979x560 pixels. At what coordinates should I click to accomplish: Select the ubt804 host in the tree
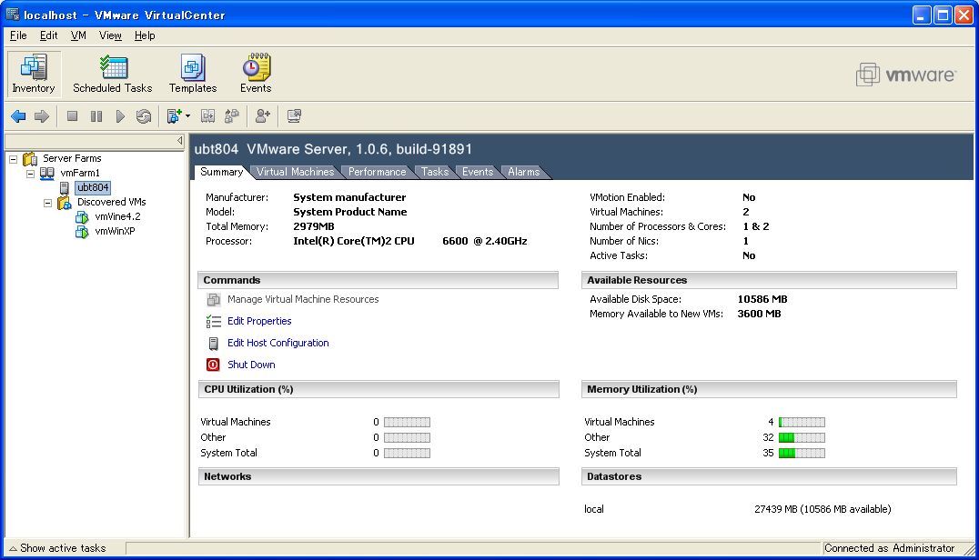coord(93,187)
